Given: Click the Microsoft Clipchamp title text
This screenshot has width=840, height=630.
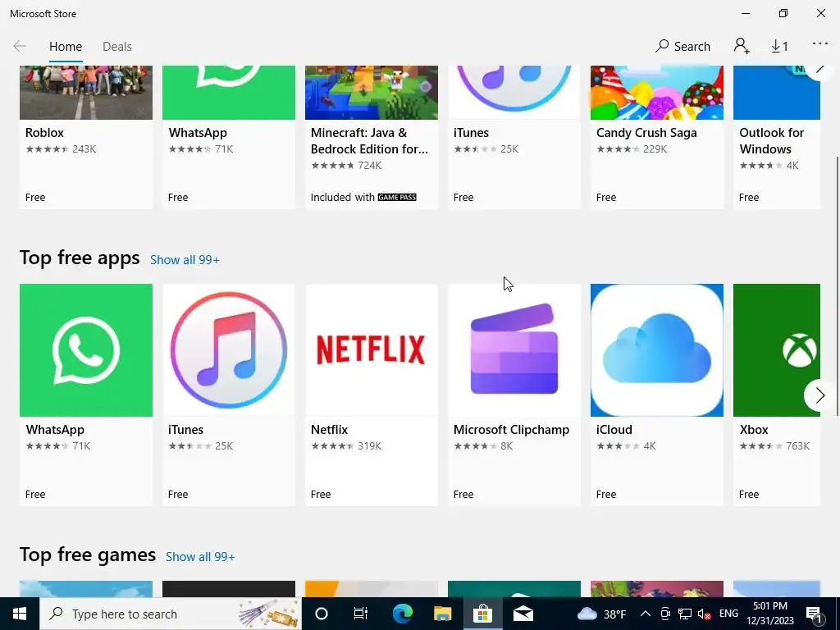Looking at the screenshot, I should [511, 430].
